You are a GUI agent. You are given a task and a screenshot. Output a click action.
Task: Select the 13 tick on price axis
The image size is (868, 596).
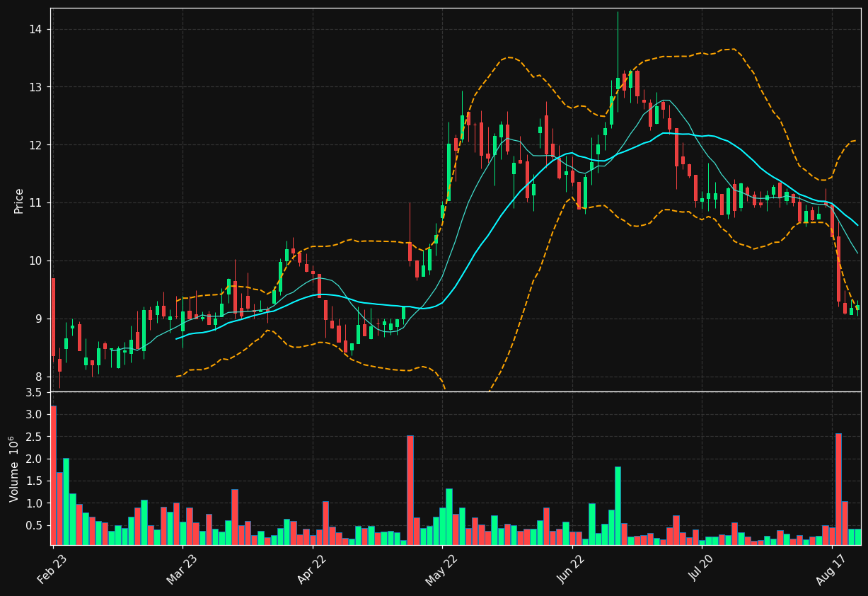pos(36,87)
